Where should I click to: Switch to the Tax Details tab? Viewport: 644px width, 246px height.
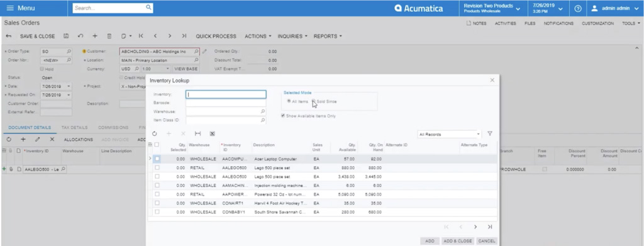[x=74, y=128]
